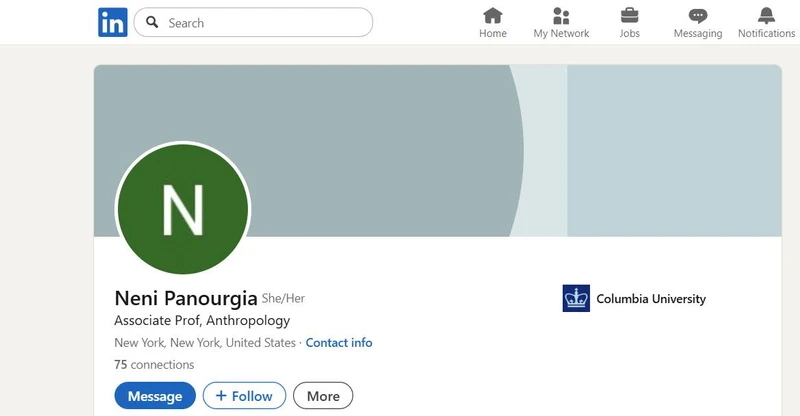Open the Home icon in navigation

[492, 16]
